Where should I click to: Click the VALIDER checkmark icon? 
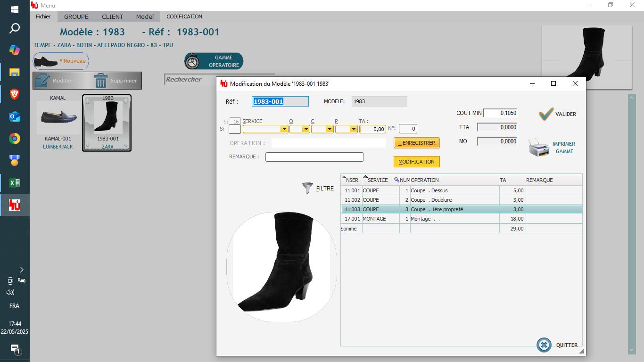(546, 114)
